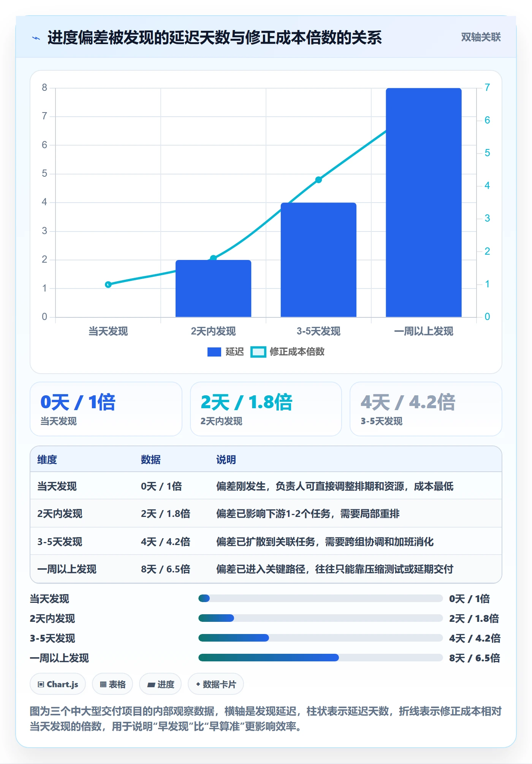Click the 修正成本倍数 legend label
Screen dimensions: 532x764
297,352
